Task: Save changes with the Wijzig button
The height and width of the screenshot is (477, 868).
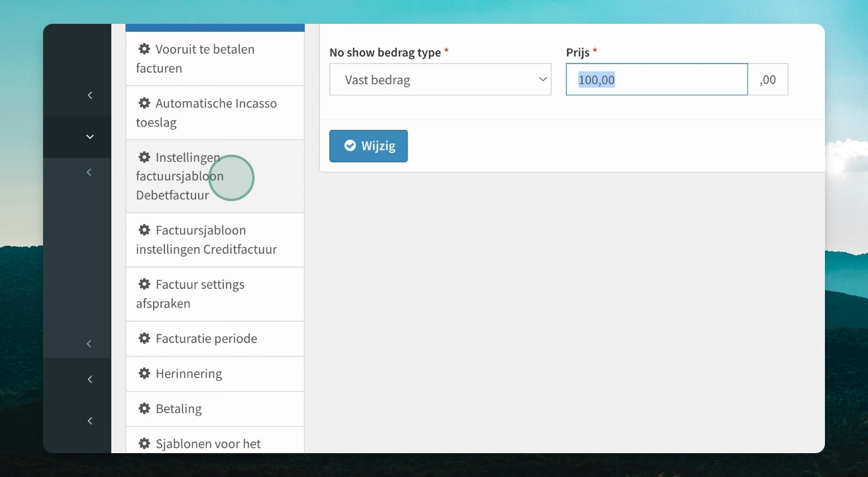Action: (368, 146)
